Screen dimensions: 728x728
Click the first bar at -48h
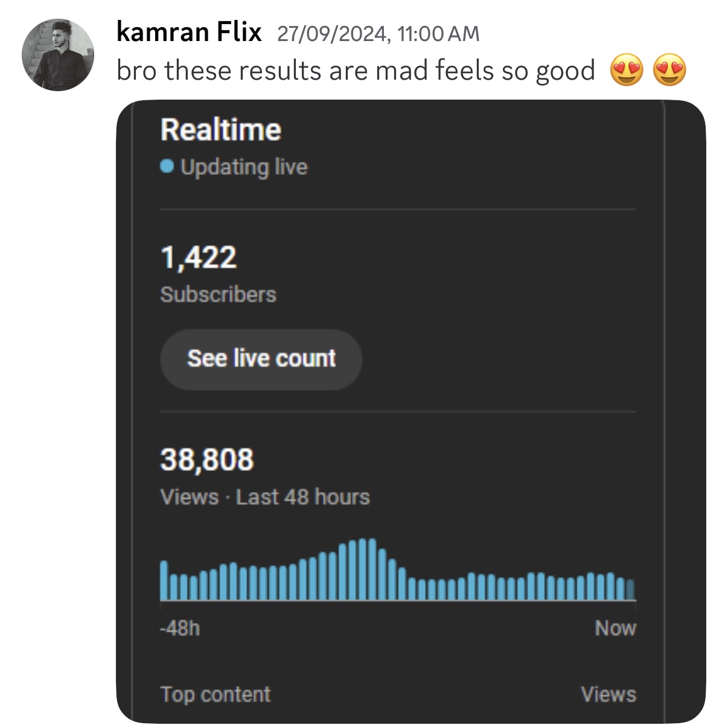[164, 580]
